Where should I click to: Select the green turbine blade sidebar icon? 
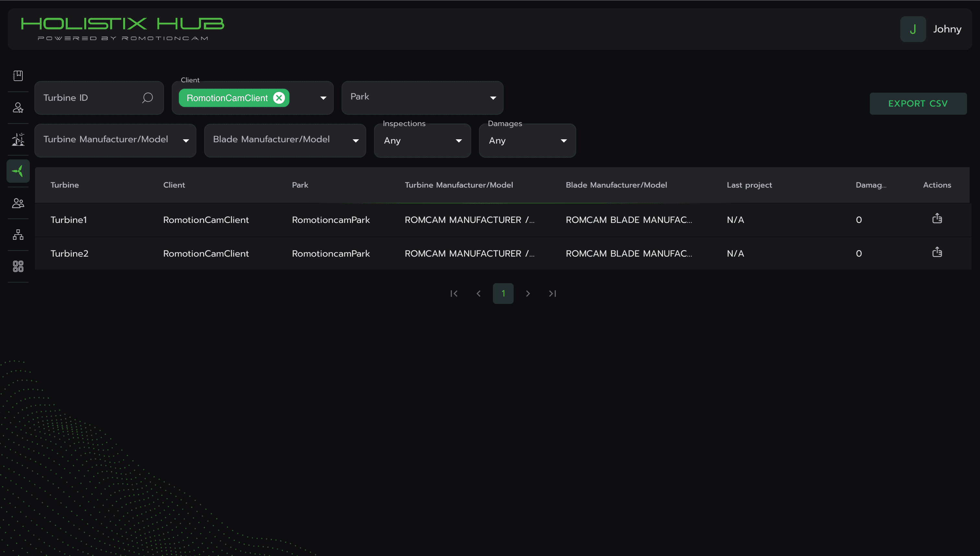(18, 171)
